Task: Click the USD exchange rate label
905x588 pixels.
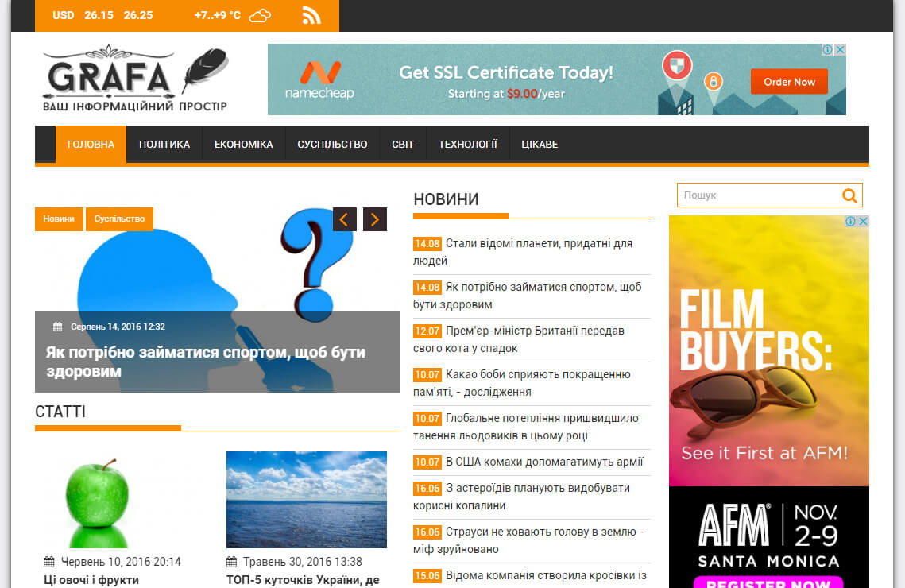Action: click(x=64, y=16)
